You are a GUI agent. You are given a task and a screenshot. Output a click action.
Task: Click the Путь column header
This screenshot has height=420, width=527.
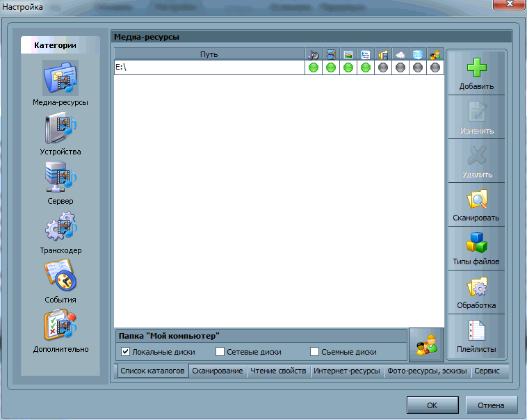pos(209,54)
